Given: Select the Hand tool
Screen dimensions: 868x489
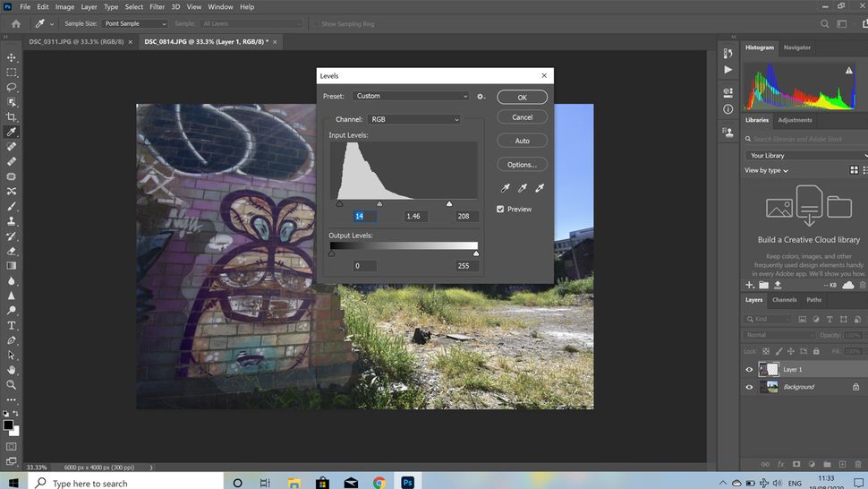Looking at the screenshot, I should [11, 370].
